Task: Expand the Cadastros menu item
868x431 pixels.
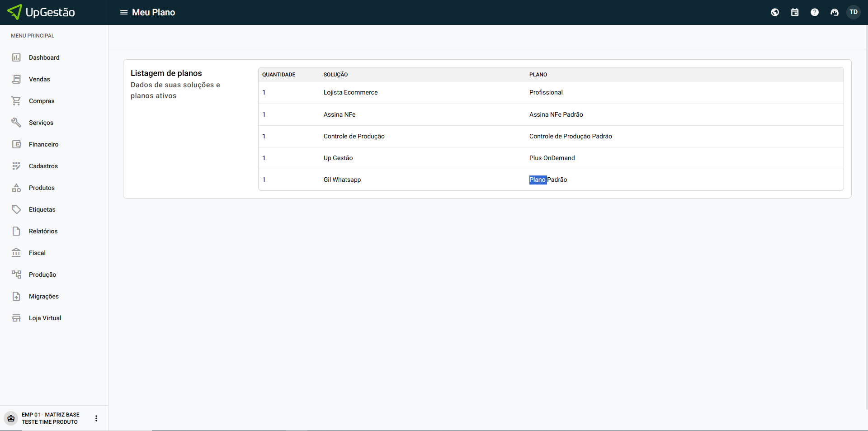Action: point(43,166)
